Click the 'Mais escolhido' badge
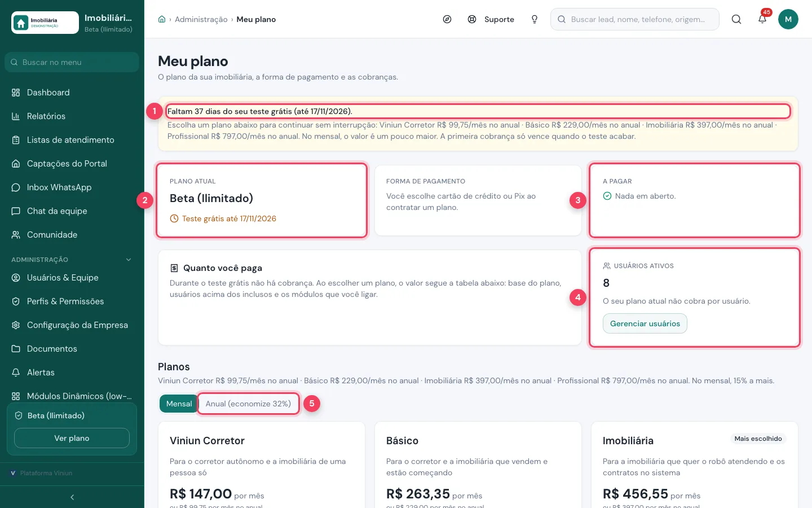 coord(758,439)
